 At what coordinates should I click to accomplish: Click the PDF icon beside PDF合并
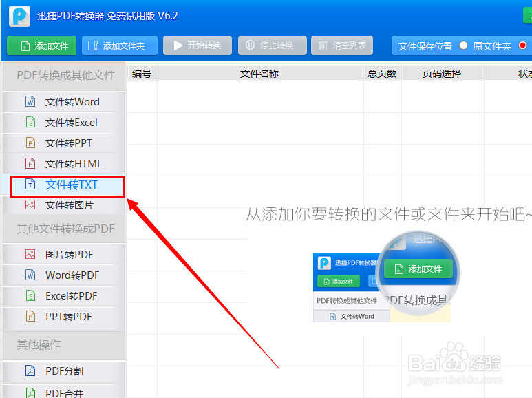[30, 393]
